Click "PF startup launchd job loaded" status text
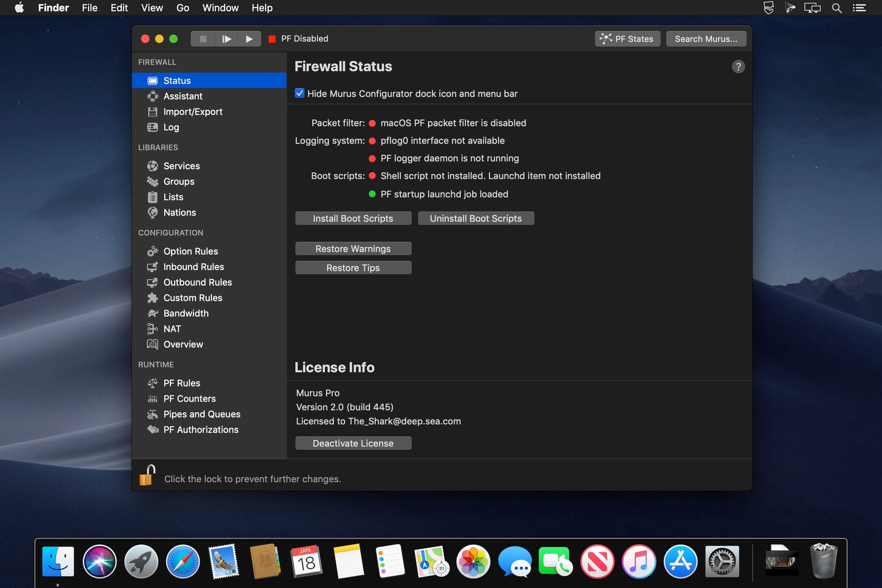This screenshot has width=882, height=588. [445, 194]
